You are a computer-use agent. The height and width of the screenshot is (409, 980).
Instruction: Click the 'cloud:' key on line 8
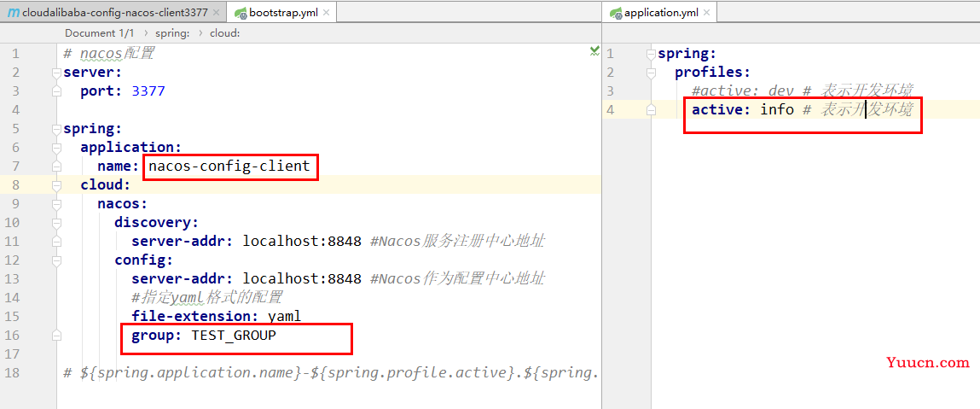tap(104, 185)
